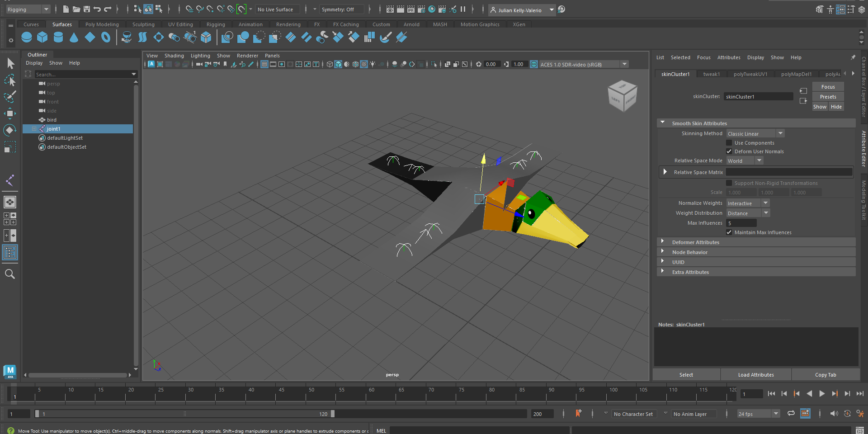Select the NURBS sphere shelf icon
Viewport: 868px width, 434px height.
[27, 38]
